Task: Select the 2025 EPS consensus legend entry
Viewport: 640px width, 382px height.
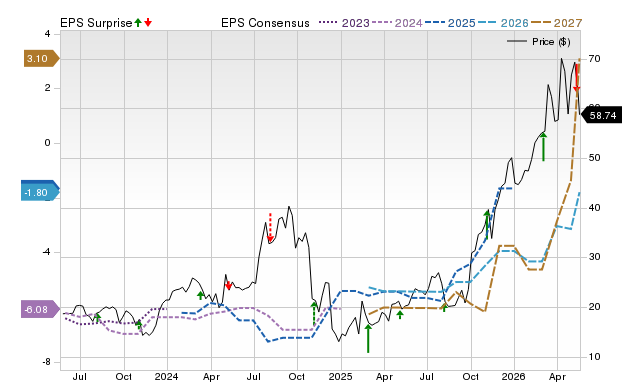Action: click(450, 23)
